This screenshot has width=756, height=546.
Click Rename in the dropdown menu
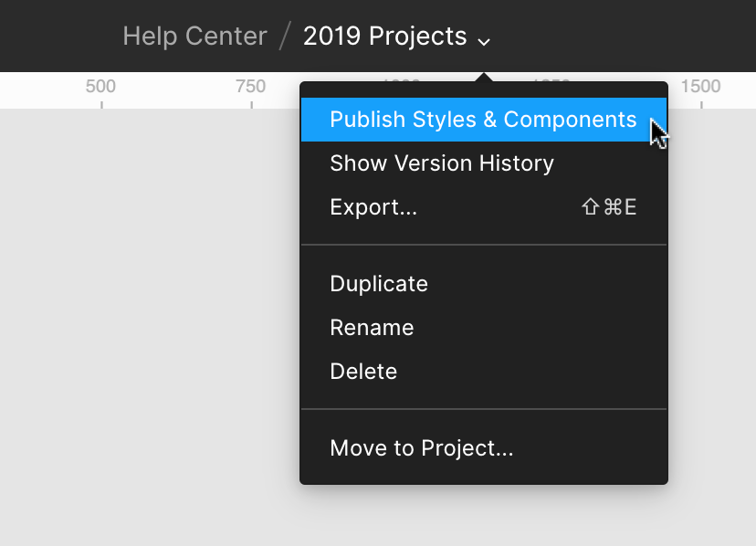pos(372,328)
